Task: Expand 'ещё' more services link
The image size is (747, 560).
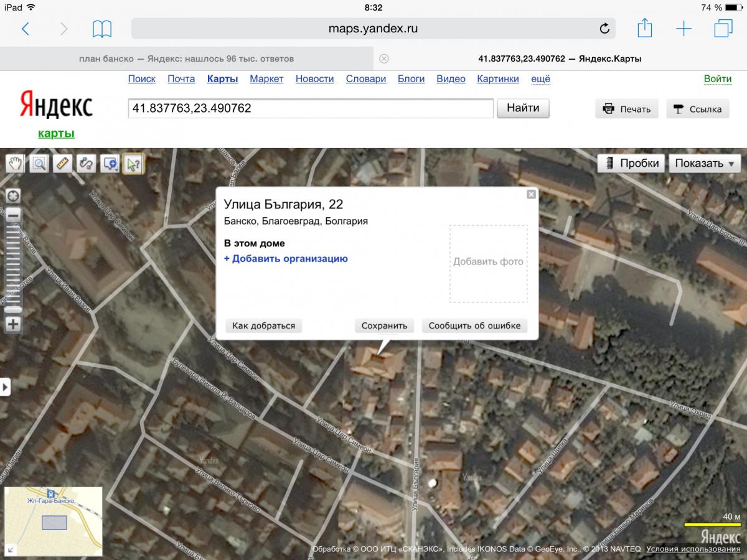Action: tap(540, 79)
